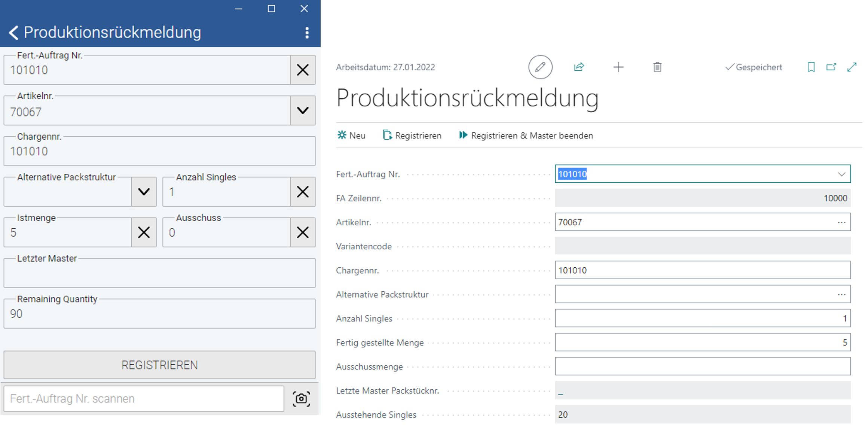Click the plus icon to add new record
The height and width of the screenshot is (438, 868).
[618, 67]
